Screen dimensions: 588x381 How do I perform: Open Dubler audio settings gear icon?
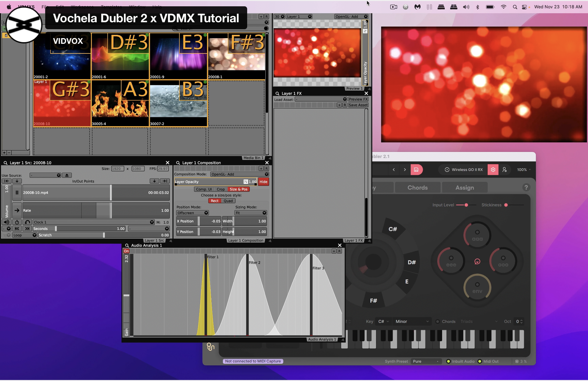tap(493, 170)
